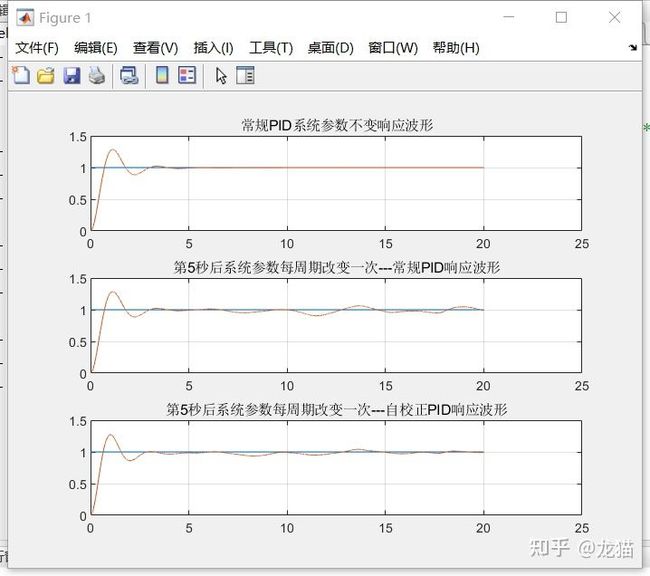
Task: Open the 文件(F) menu
Action: click(37, 48)
